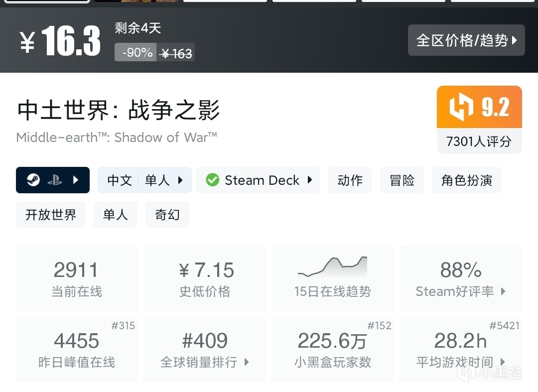Expand the platform selector arrow

click(x=76, y=180)
